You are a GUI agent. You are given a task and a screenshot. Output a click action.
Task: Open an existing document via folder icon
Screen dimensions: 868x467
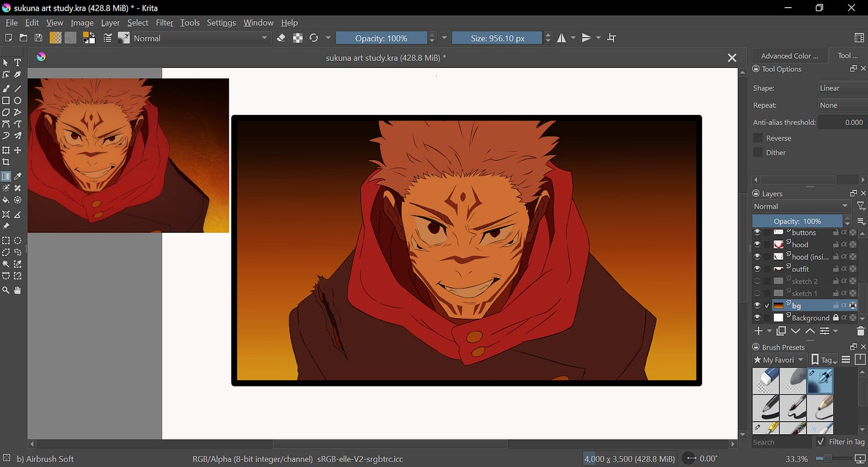pos(23,38)
